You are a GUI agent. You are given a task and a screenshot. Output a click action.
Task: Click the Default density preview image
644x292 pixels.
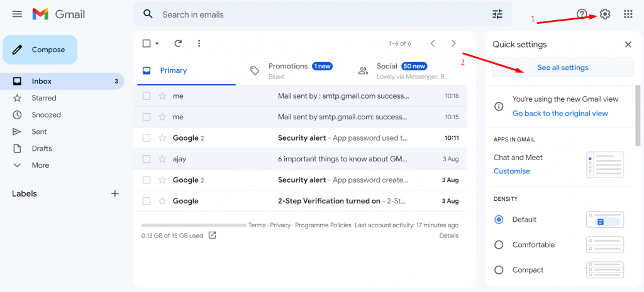tap(605, 219)
